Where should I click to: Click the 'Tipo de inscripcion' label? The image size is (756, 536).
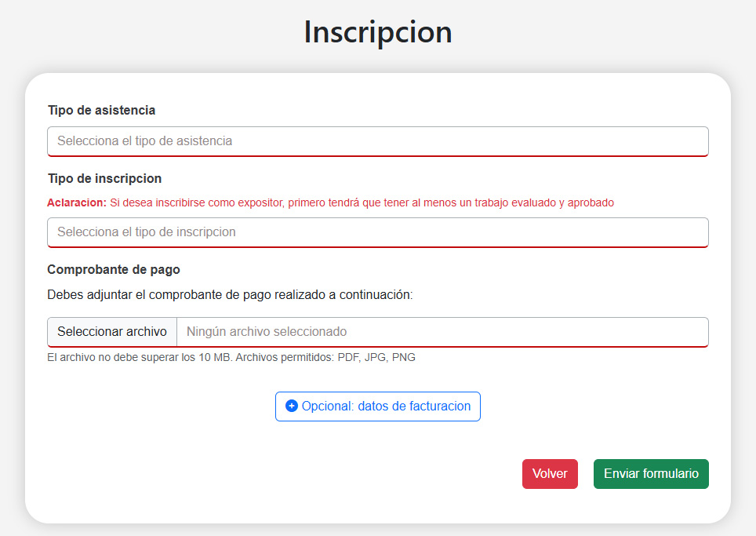click(x=104, y=179)
